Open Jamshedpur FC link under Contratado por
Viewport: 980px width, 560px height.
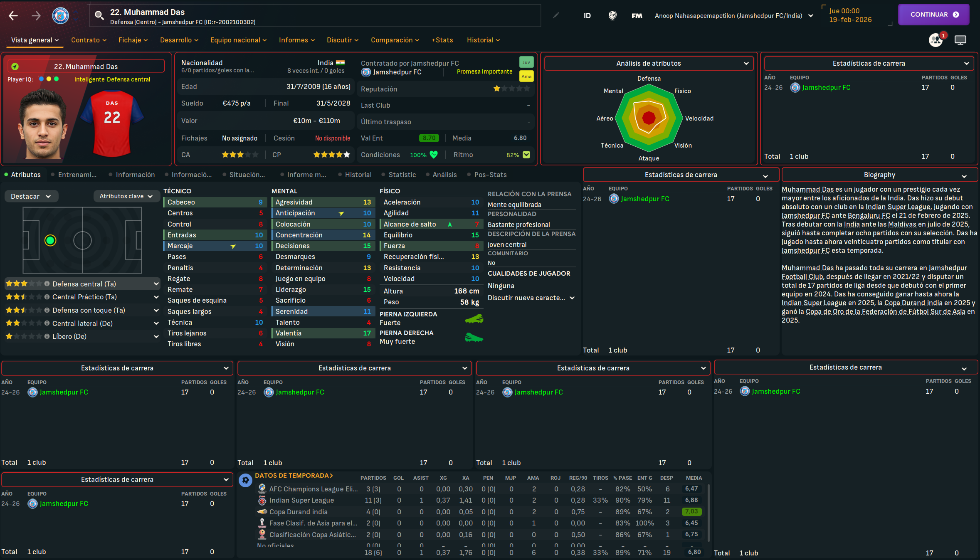397,72
